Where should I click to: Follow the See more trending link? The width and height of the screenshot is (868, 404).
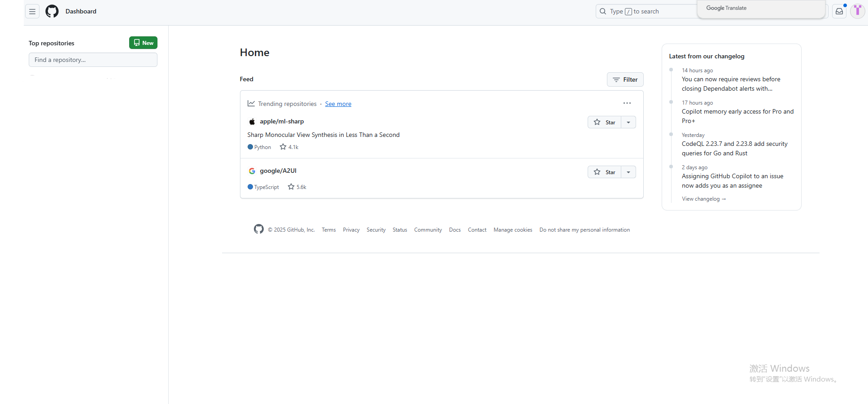[x=338, y=104]
